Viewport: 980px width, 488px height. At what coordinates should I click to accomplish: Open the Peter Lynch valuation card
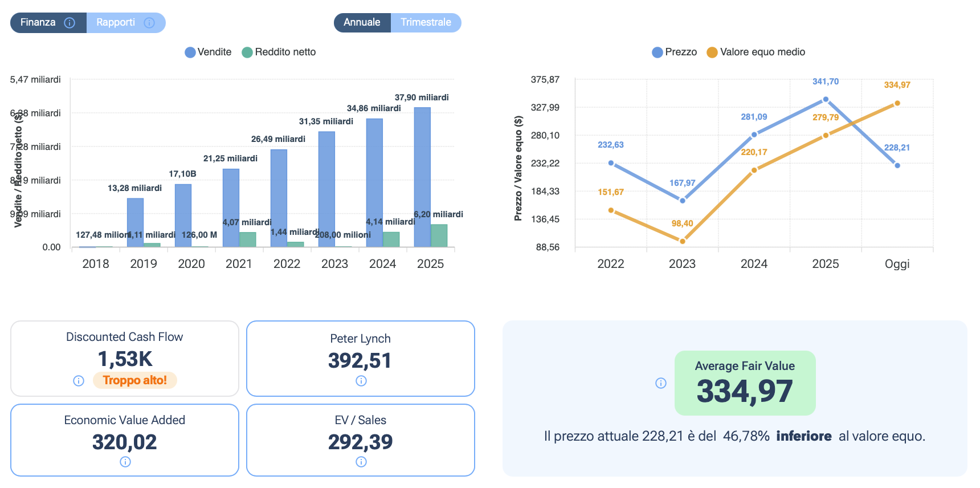(x=361, y=358)
